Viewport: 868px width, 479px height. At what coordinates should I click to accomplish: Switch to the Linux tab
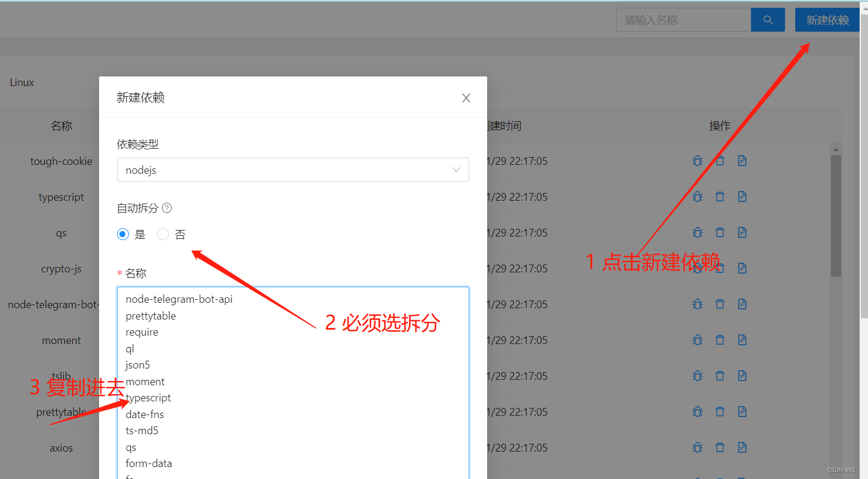pyautogui.click(x=22, y=82)
